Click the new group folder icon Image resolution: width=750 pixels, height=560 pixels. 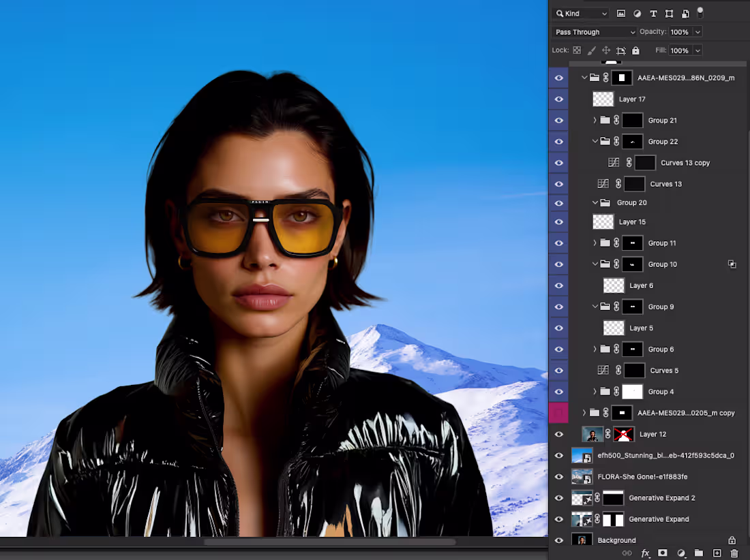(x=700, y=553)
